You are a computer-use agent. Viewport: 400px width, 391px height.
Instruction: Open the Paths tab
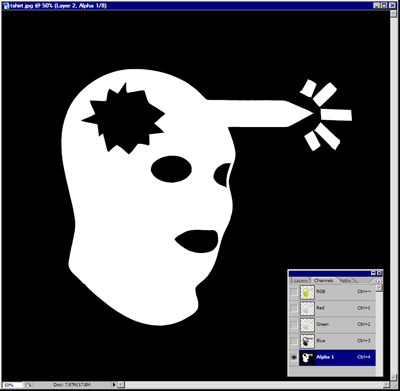point(345,281)
